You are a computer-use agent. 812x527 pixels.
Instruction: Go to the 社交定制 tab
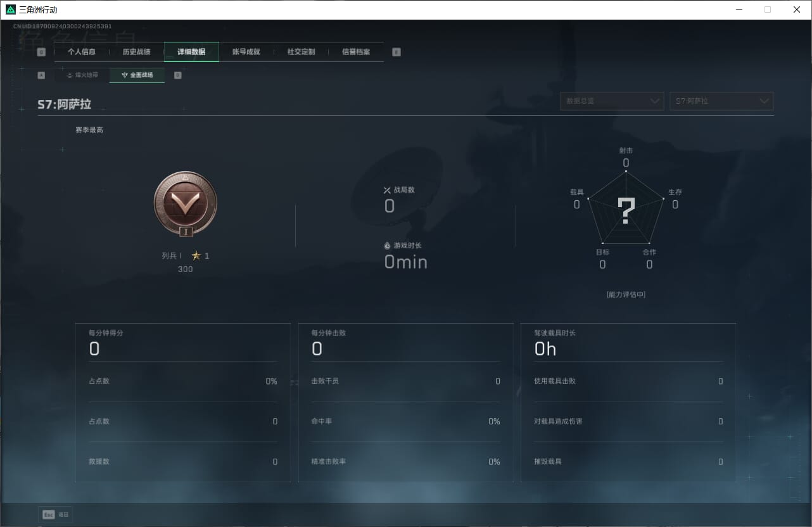tap(301, 52)
